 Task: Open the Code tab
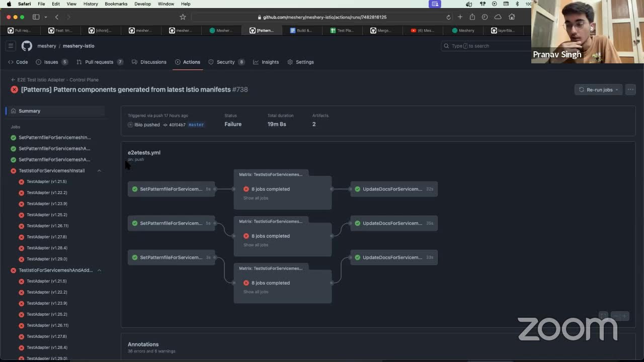click(18, 62)
